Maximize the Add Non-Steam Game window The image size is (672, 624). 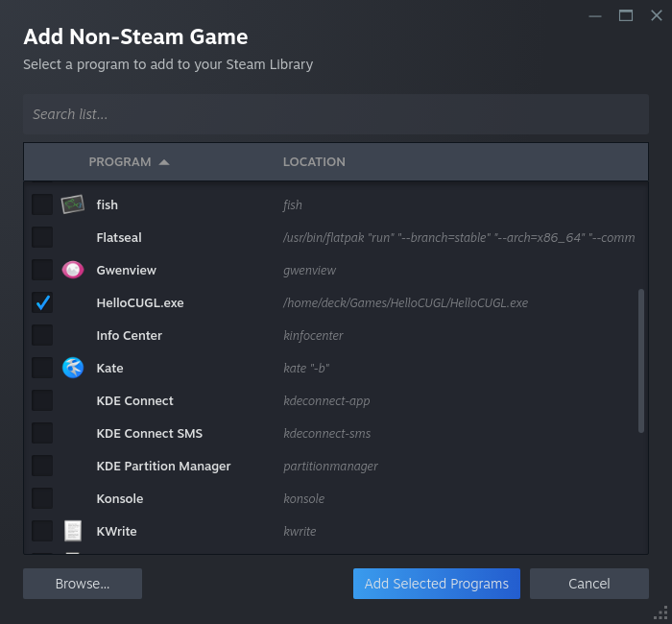pos(626,15)
